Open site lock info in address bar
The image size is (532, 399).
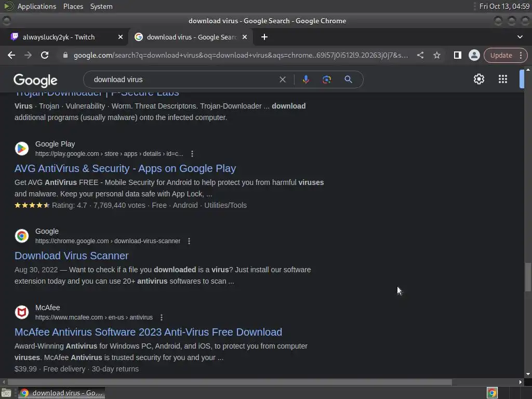65,55
